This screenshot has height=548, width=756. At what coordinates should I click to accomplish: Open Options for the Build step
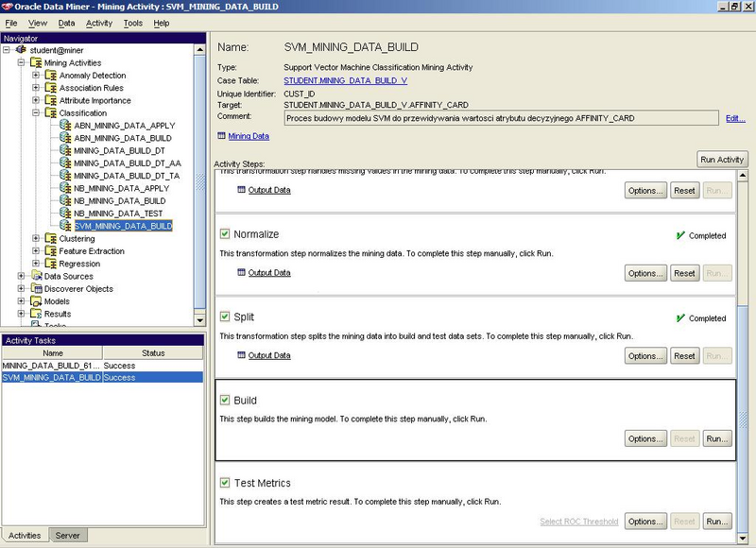(645, 438)
